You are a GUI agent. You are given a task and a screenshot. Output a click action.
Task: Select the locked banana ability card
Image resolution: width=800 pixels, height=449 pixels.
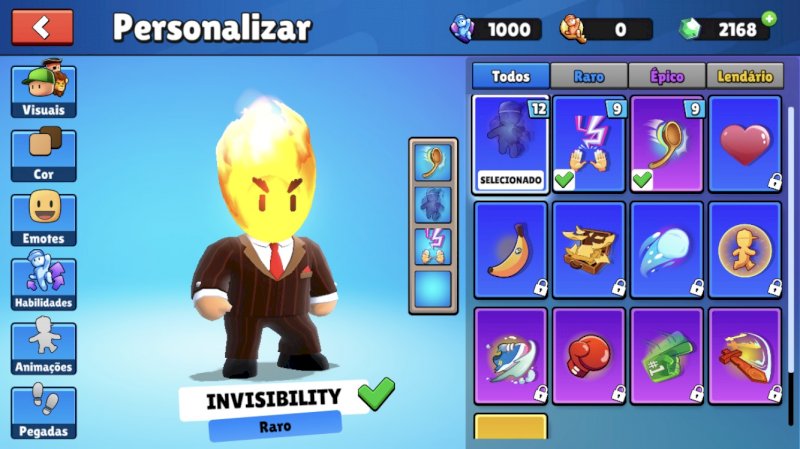coord(511,250)
